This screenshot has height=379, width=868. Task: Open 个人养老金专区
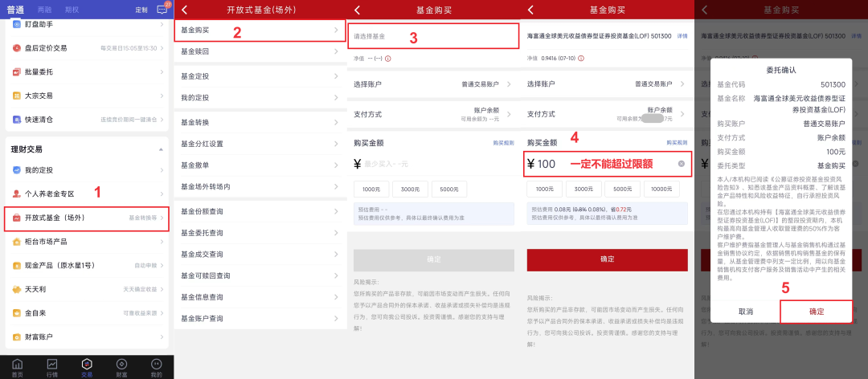(x=87, y=194)
